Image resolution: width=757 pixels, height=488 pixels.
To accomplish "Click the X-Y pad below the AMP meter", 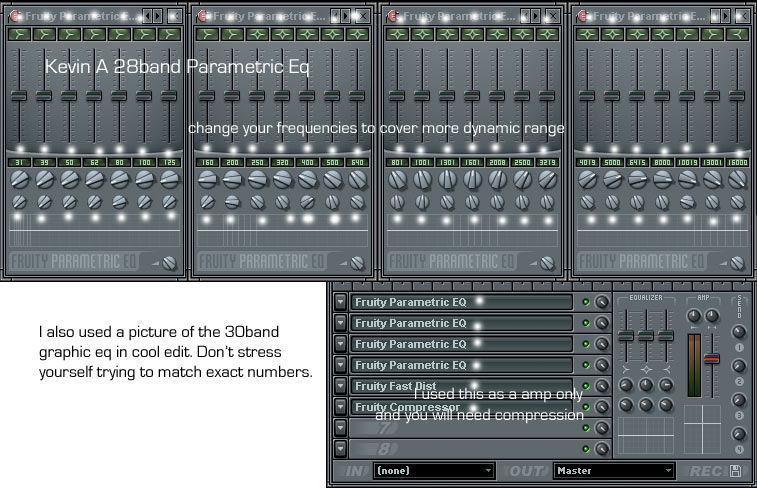I will tap(702, 429).
